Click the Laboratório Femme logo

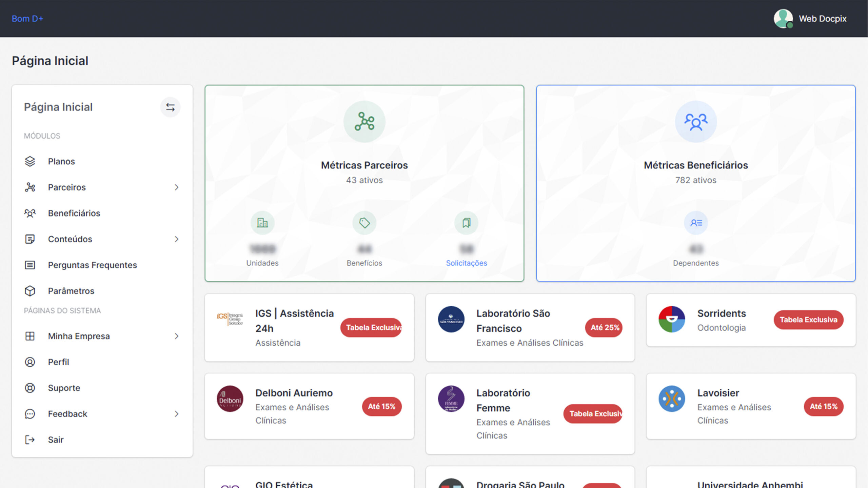pos(451,399)
